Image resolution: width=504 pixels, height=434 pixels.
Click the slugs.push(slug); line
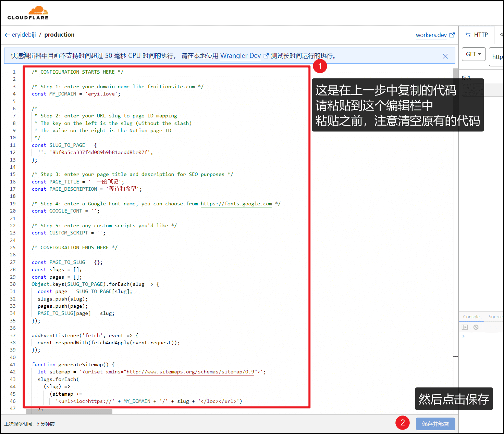pyautogui.click(x=63, y=299)
